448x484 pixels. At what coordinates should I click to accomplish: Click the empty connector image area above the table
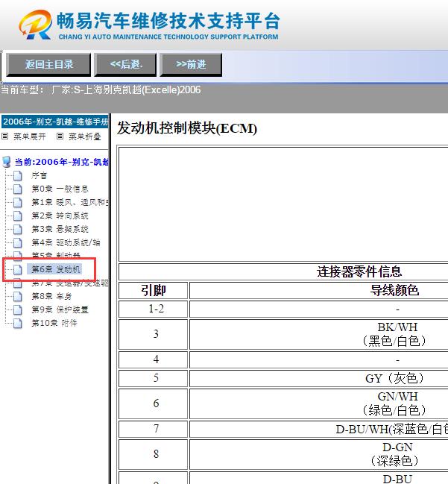283,204
